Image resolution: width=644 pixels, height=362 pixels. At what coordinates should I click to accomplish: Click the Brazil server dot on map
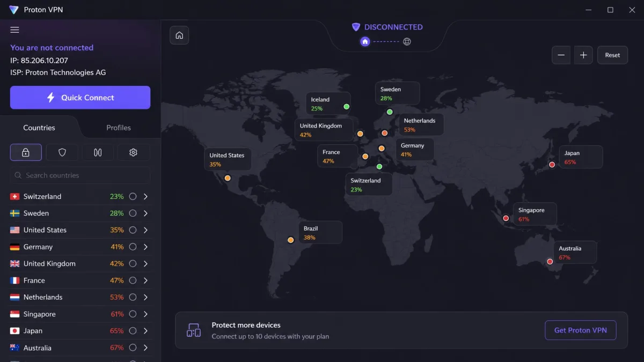[290, 240]
